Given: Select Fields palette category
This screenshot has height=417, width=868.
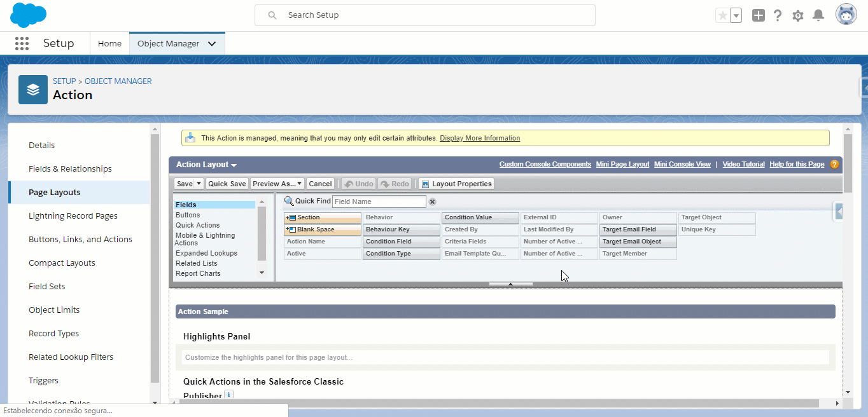Looking at the screenshot, I should (215, 205).
